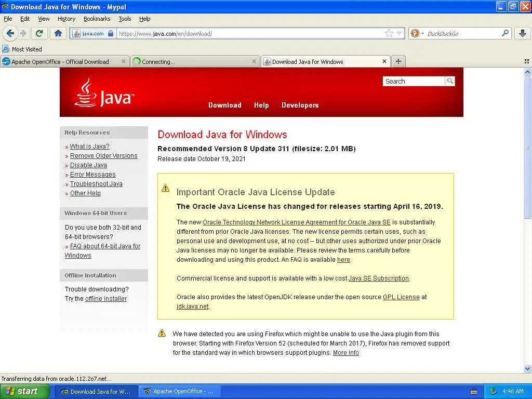Click the vertical scrollbar thumb
The image size is (532, 399).
click(x=527, y=147)
